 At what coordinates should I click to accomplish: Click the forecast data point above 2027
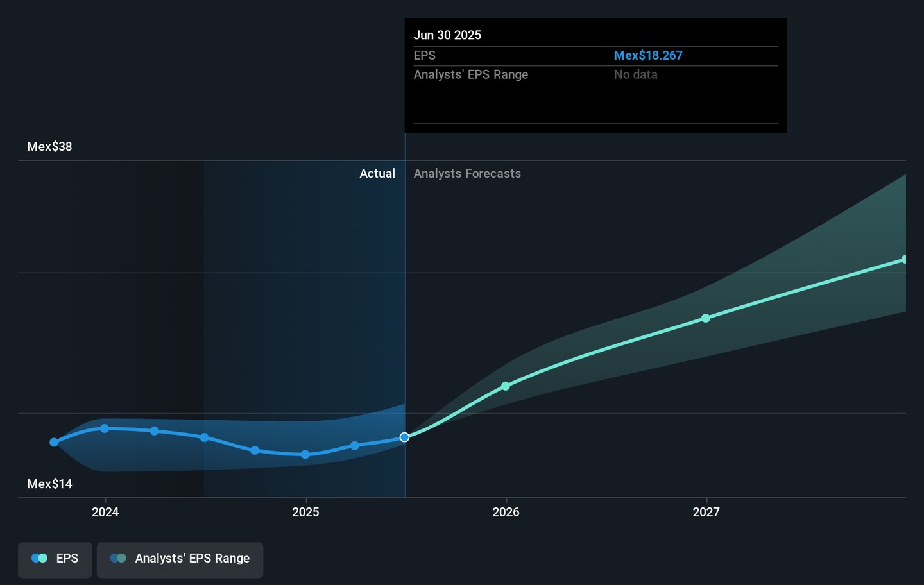click(706, 318)
